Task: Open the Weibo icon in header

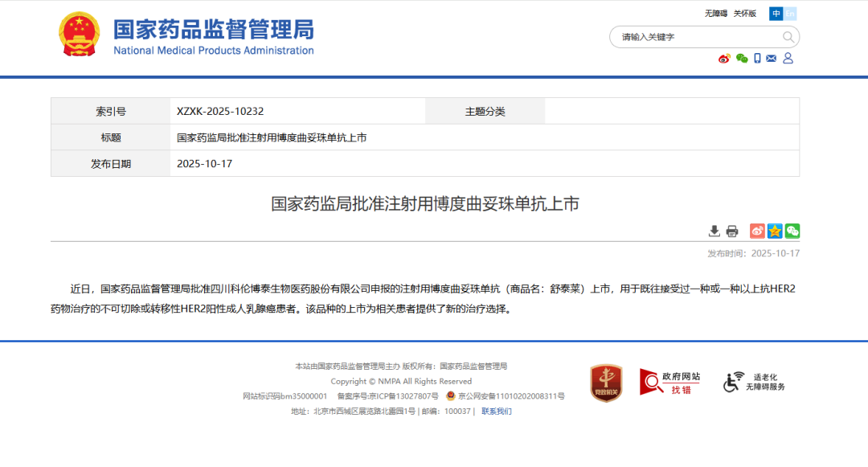Action: (723, 59)
